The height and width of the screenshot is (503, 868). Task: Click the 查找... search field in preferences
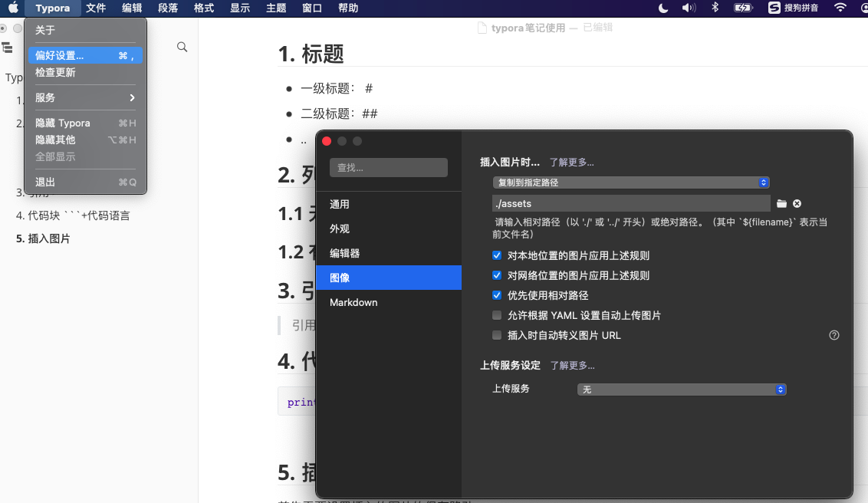(389, 168)
